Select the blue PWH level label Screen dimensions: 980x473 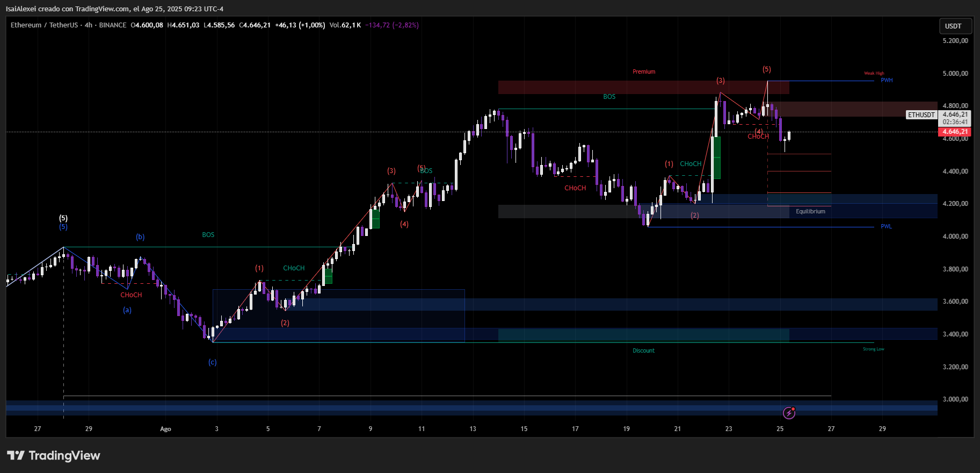pyautogui.click(x=887, y=81)
